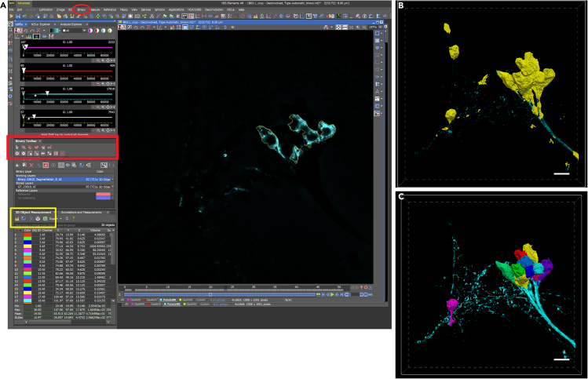Expand the Export dropdown arrow
The width and height of the screenshot is (588, 379).
coord(60,219)
